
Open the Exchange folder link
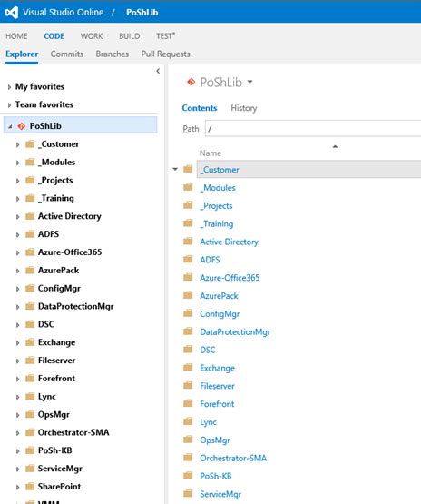click(x=217, y=368)
